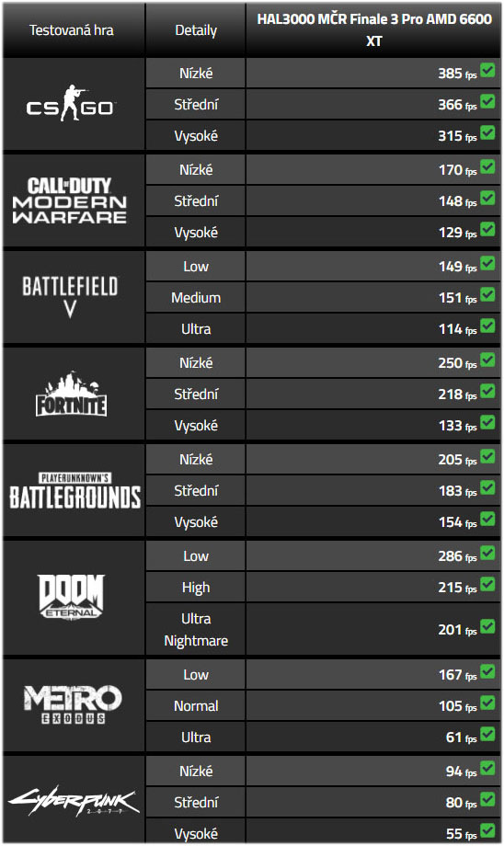Viewport: 504px width, 846px height.
Task: Click green checkmark beside 55 fps
Action: click(487, 831)
